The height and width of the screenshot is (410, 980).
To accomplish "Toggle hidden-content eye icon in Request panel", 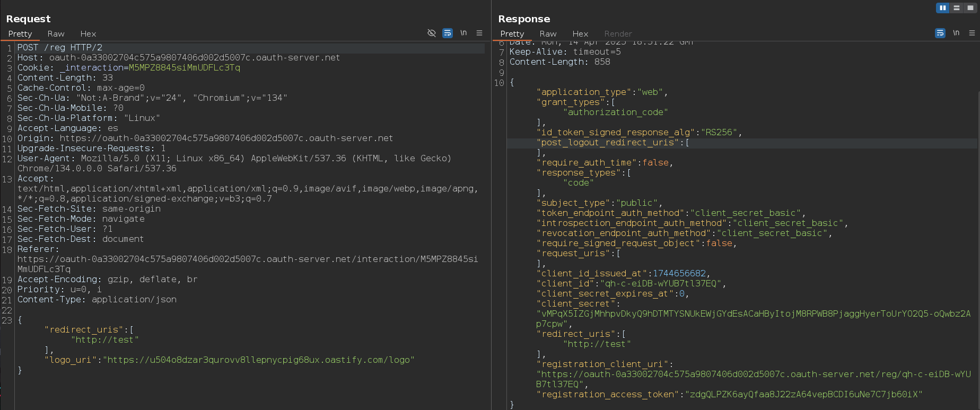I will [x=432, y=33].
